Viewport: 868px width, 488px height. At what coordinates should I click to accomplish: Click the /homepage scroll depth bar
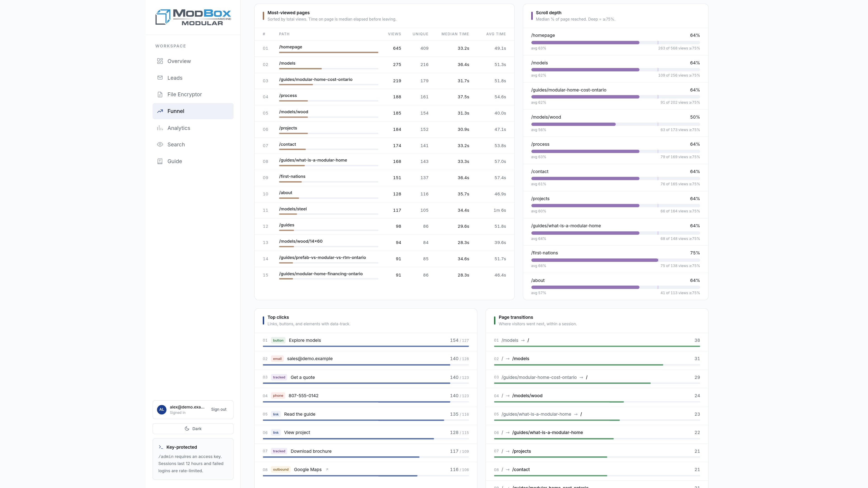point(615,43)
